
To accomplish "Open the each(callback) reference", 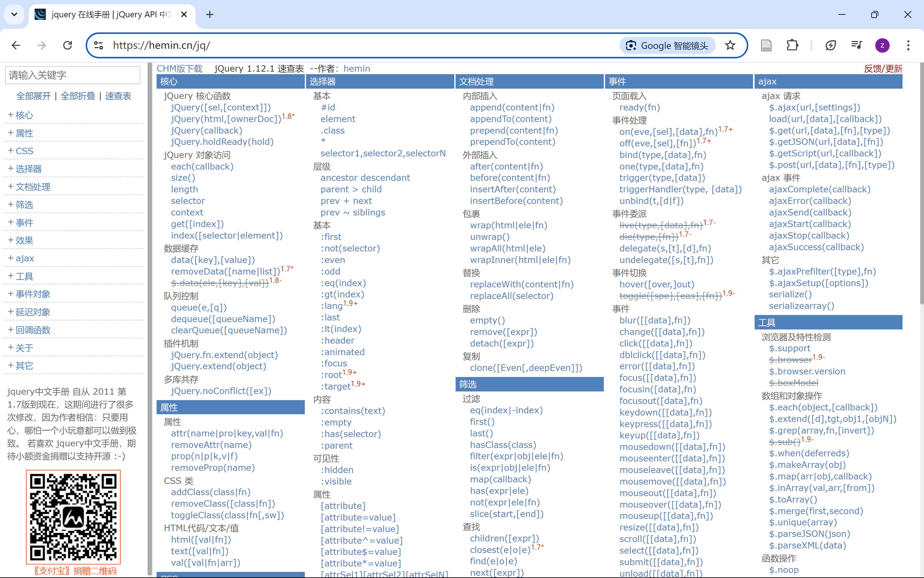I will click(x=202, y=167).
